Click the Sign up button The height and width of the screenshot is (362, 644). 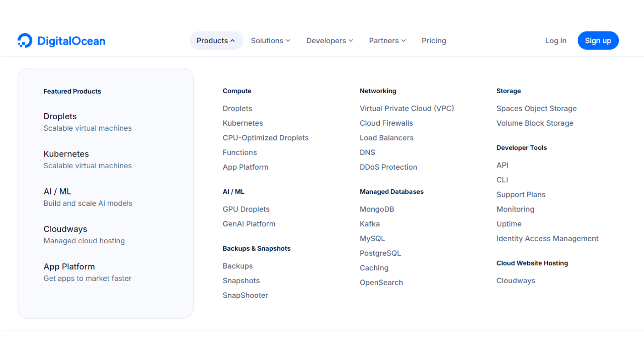(x=598, y=41)
